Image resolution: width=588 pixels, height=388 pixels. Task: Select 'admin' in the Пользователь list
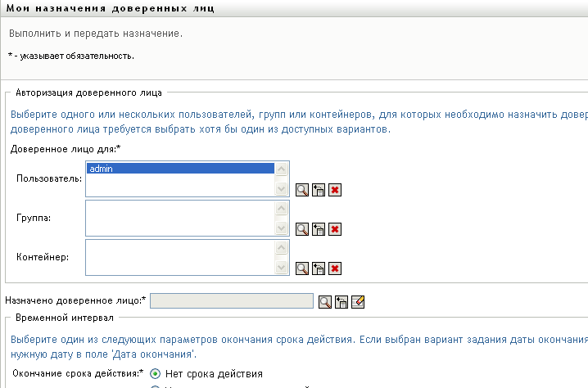click(180, 169)
